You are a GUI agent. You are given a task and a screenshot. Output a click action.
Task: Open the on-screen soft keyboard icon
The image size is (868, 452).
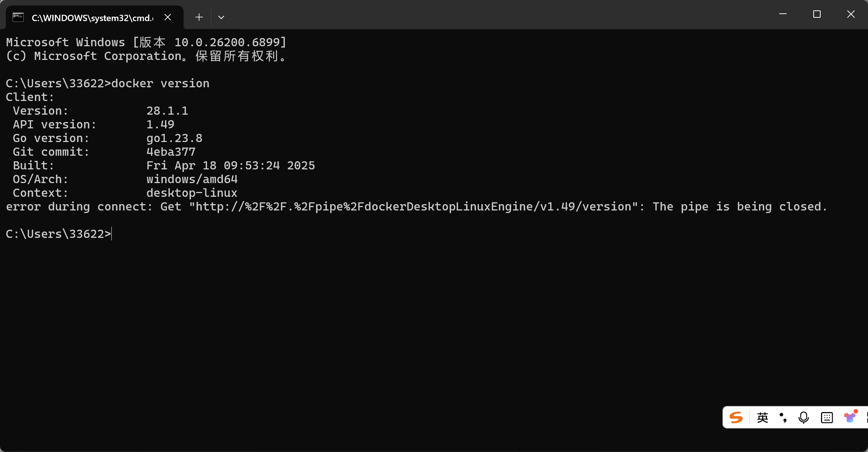pyautogui.click(x=826, y=417)
